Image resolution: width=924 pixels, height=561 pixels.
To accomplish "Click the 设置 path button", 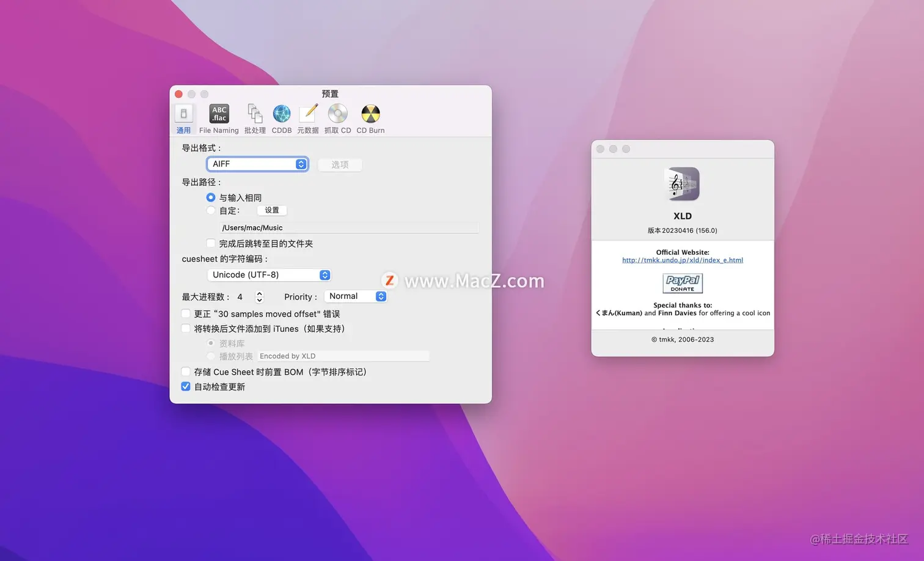I will click(x=272, y=210).
